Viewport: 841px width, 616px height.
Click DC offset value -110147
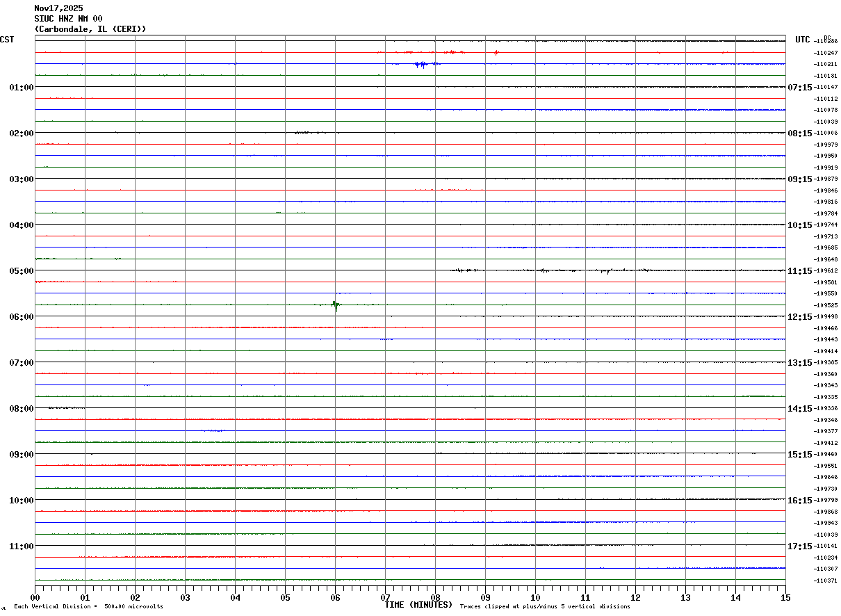826,87
